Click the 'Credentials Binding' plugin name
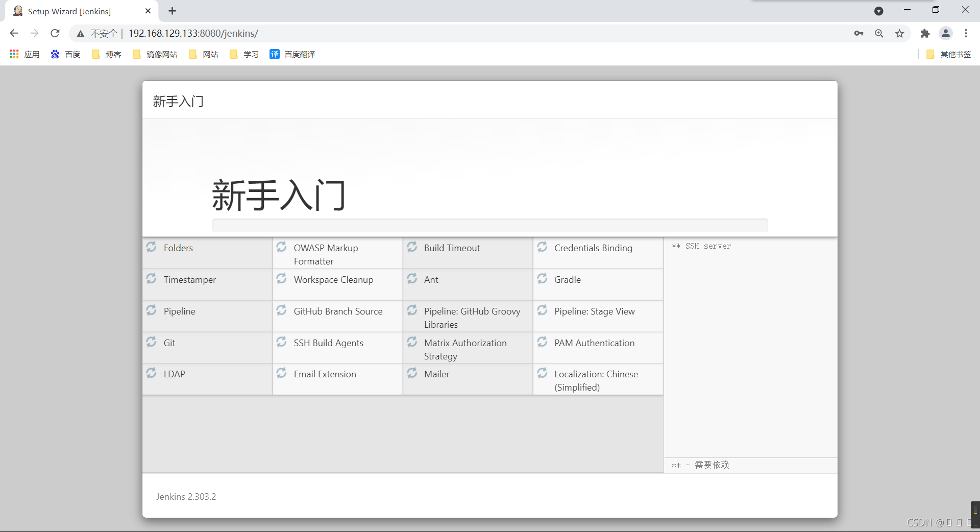 coord(593,248)
